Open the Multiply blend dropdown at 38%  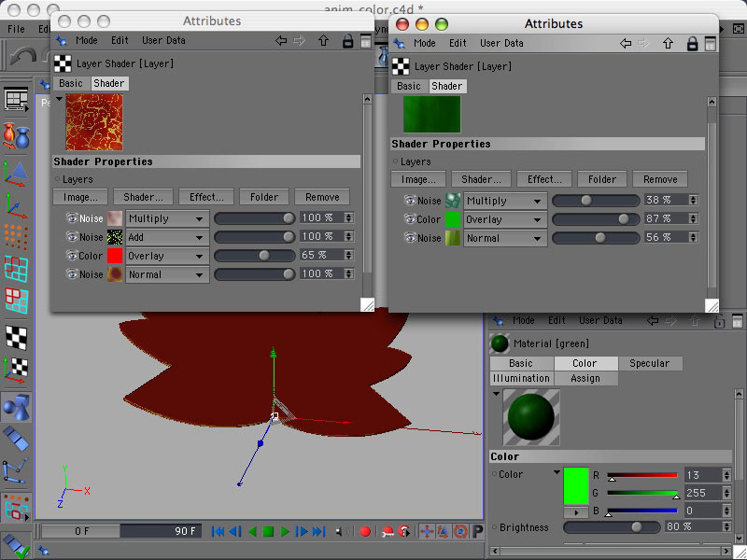tap(505, 201)
